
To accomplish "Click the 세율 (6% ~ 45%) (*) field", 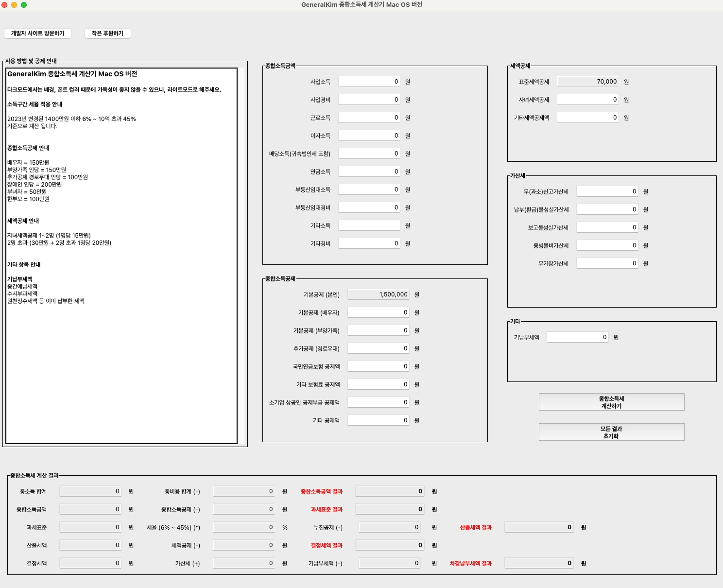I will [244, 527].
